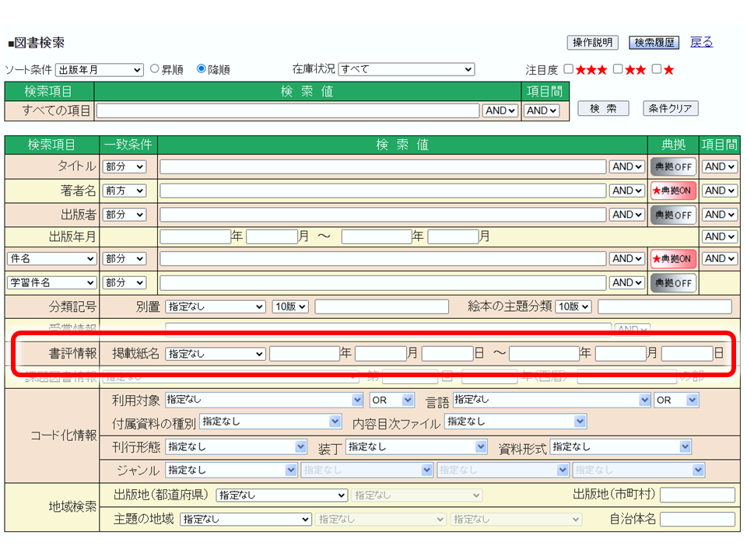Open the 掲載紙名 dropdown in 書評情報 row
Screen dimensions: 747x560
[216, 352]
